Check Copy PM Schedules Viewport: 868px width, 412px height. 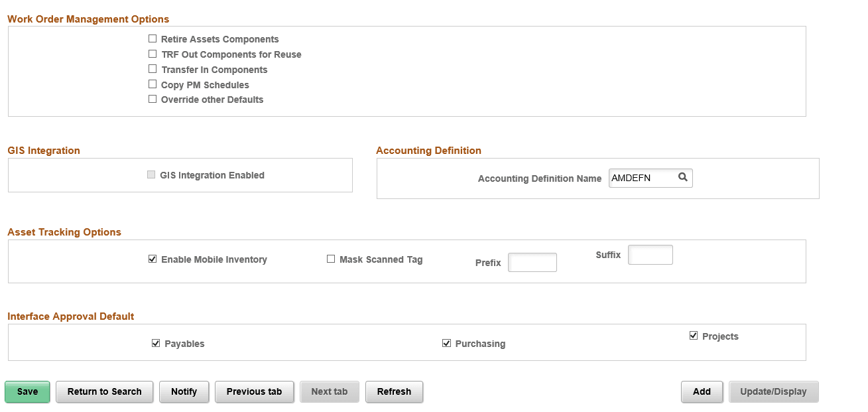pyautogui.click(x=153, y=84)
